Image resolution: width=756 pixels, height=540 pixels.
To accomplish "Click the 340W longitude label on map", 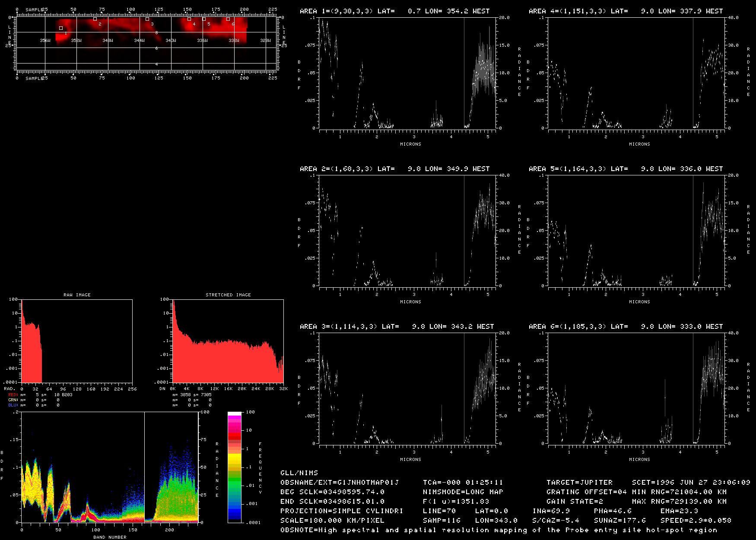I will pyautogui.click(x=171, y=41).
